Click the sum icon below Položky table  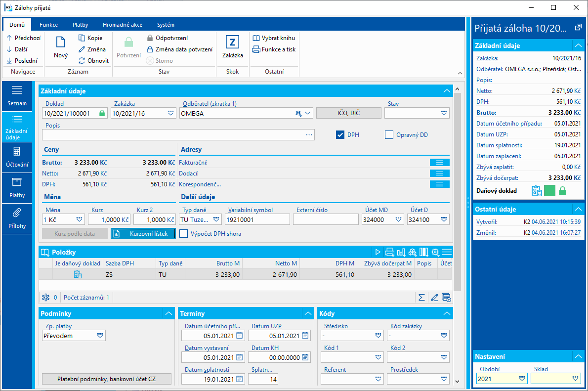coord(421,298)
